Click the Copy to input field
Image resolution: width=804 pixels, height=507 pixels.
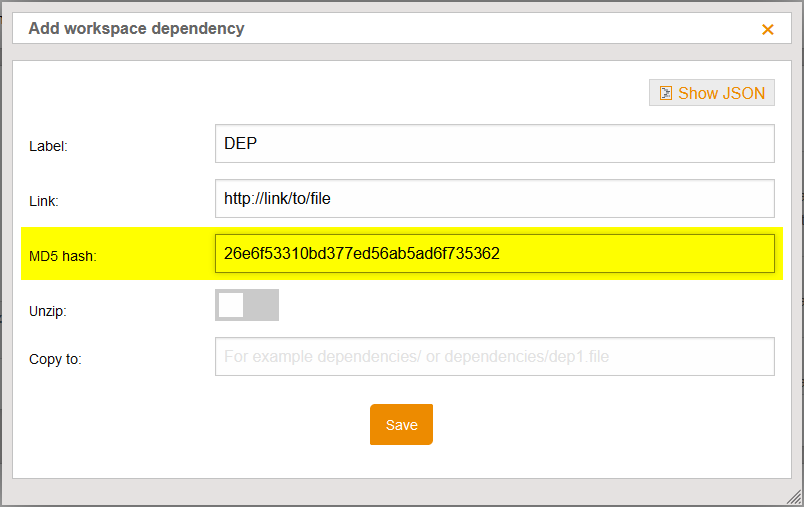click(x=495, y=356)
